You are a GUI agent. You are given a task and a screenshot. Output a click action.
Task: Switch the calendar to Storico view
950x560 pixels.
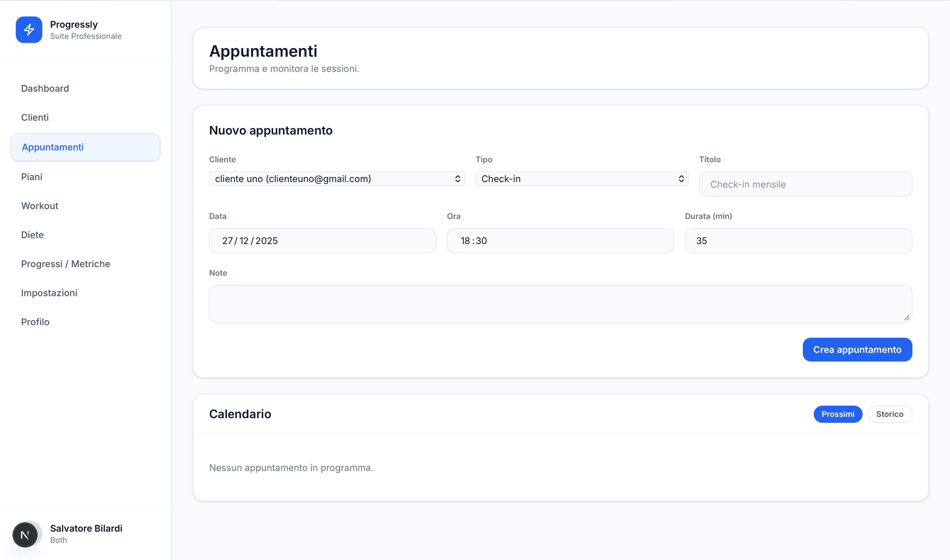(x=890, y=414)
